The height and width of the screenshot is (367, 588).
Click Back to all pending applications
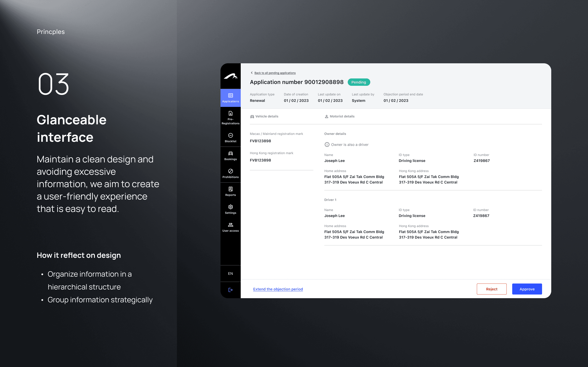point(275,73)
